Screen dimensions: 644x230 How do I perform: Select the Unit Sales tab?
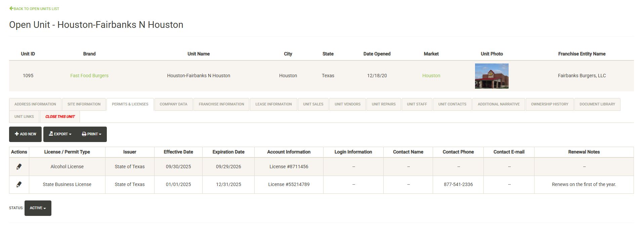[x=313, y=104]
